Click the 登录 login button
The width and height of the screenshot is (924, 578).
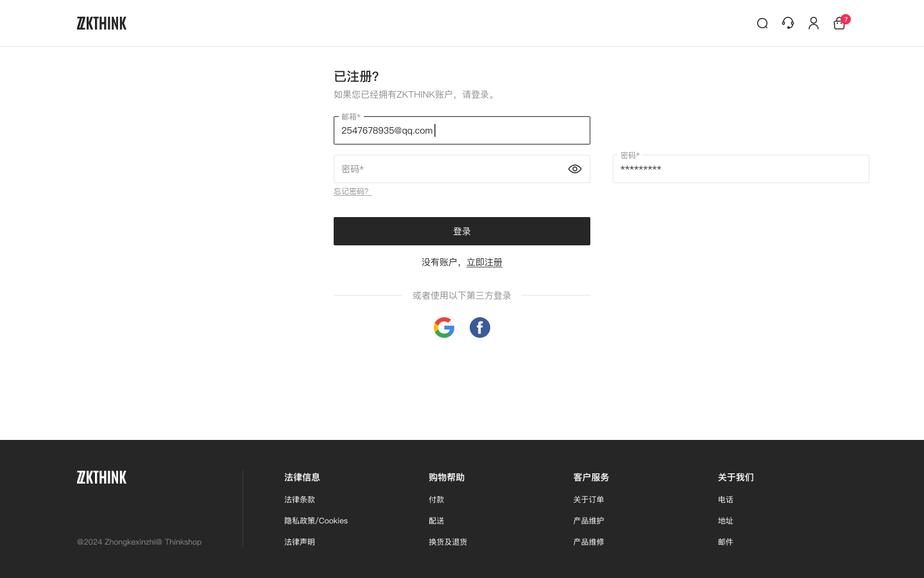point(462,231)
